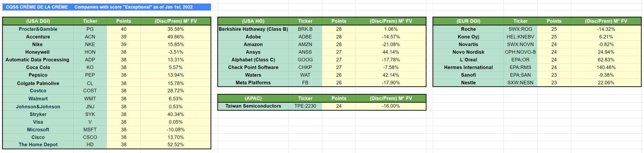The width and height of the screenshot is (644, 153).
Task: Select the (USA HG) header cell
Action: [x=253, y=21]
